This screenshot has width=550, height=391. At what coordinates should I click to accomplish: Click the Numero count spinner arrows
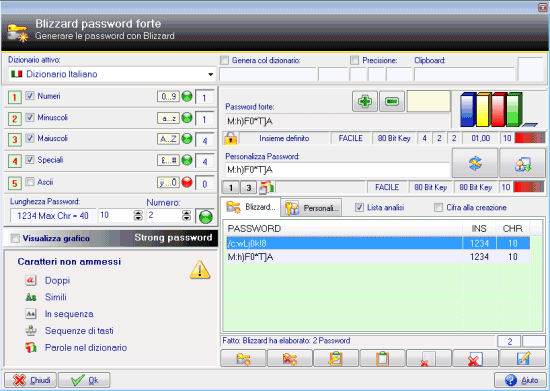[x=186, y=215]
